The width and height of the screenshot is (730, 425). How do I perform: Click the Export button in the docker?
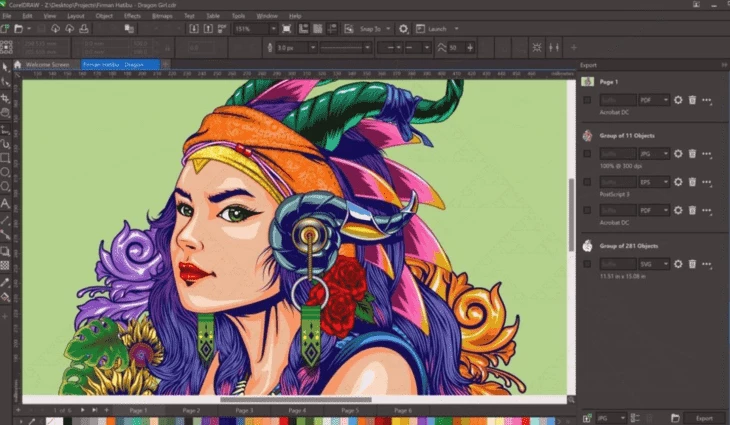704,418
